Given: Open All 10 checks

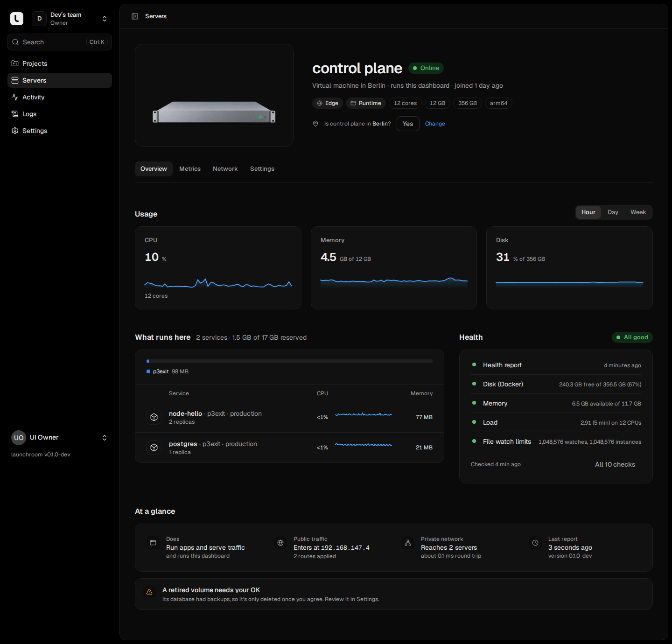Looking at the screenshot, I should (615, 464).
